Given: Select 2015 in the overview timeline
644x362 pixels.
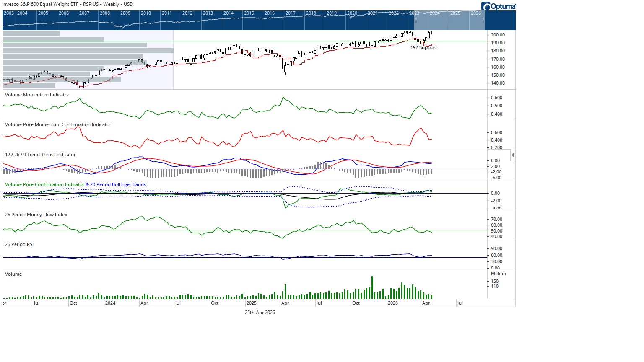Looking at the screenshot, I should (249, 13).
